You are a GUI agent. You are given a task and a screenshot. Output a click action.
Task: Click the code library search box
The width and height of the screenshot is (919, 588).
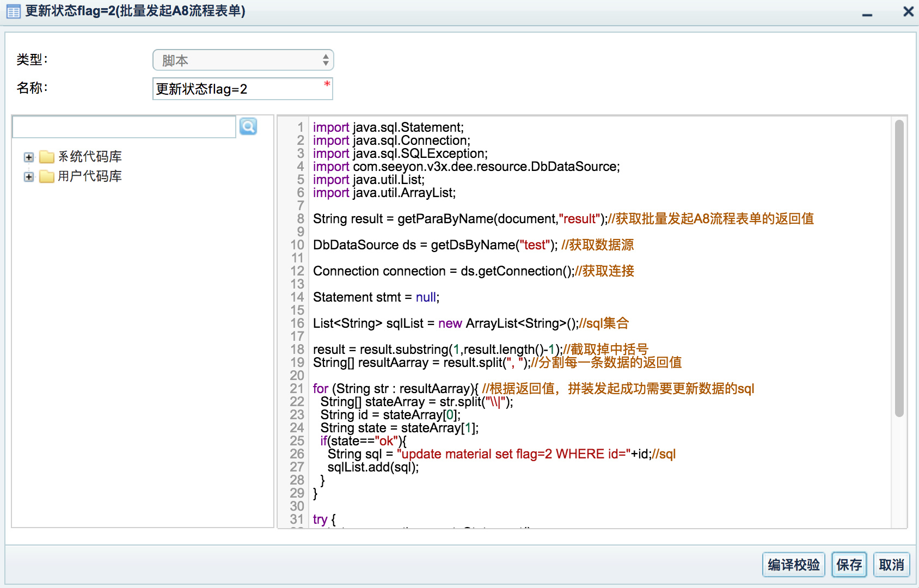124,127
